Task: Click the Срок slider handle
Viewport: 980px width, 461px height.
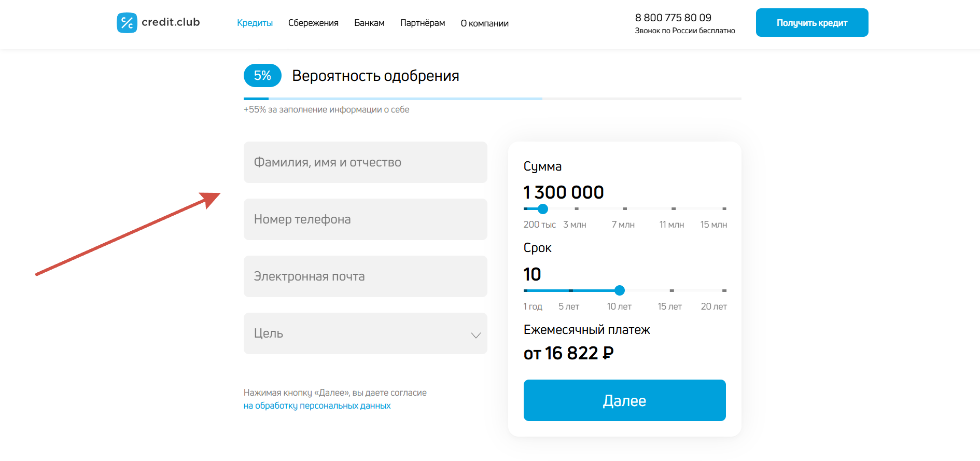Action: [x=620, y=290]
